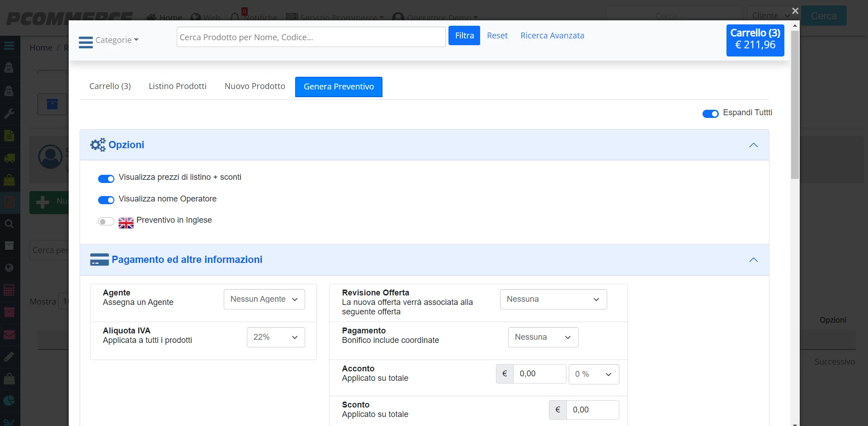Focus the Cerca Prodotto search field

311,37
